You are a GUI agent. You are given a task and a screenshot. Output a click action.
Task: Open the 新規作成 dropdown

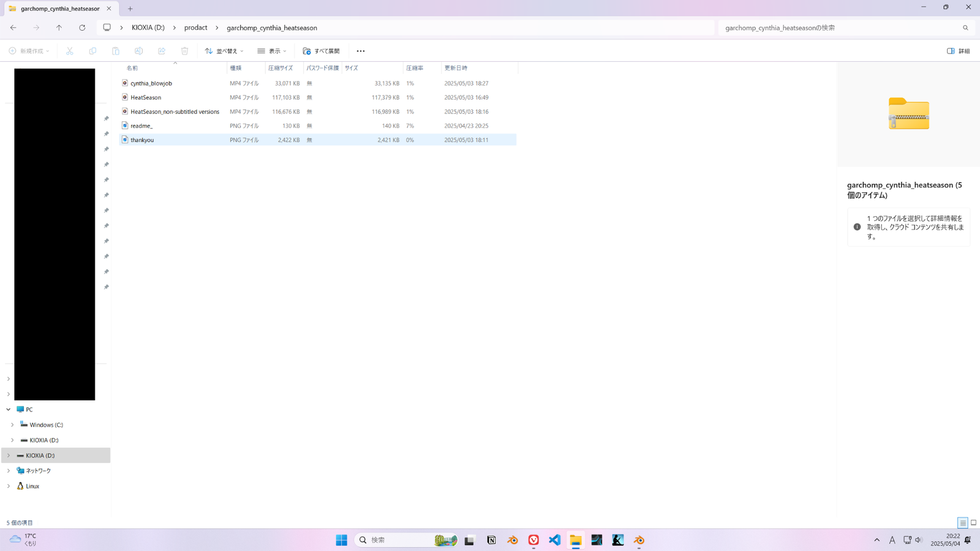[x=29, y=51]
